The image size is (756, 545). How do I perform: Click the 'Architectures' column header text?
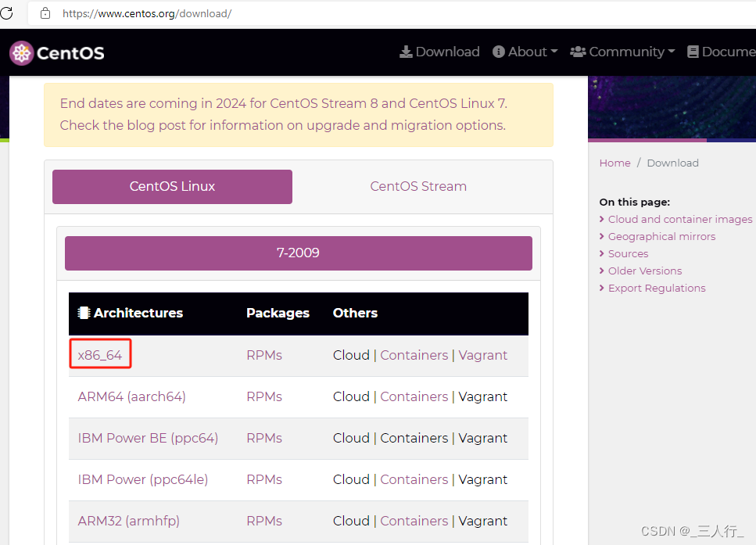(x=138, y=313)
